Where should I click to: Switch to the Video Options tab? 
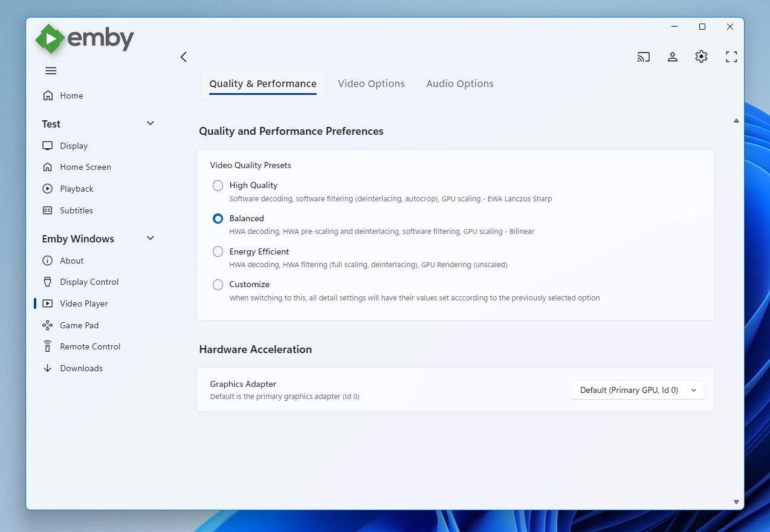point(371,84)
